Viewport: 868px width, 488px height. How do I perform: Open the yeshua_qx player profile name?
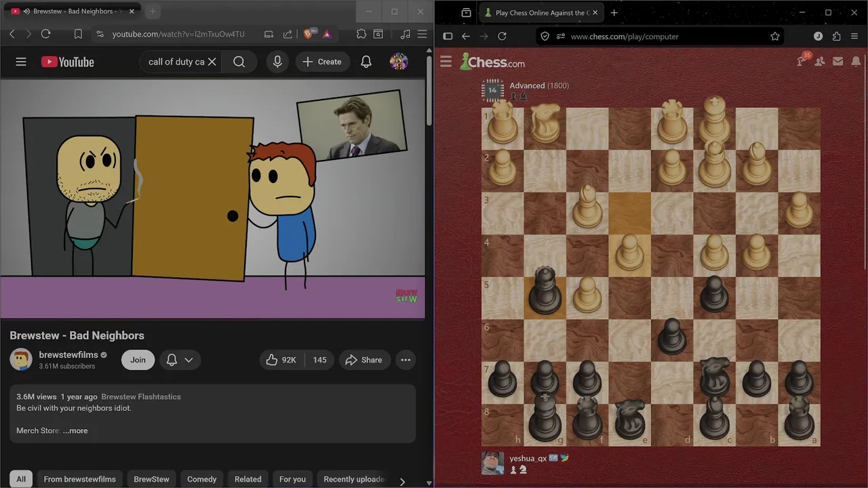click(x=528, y=458)
